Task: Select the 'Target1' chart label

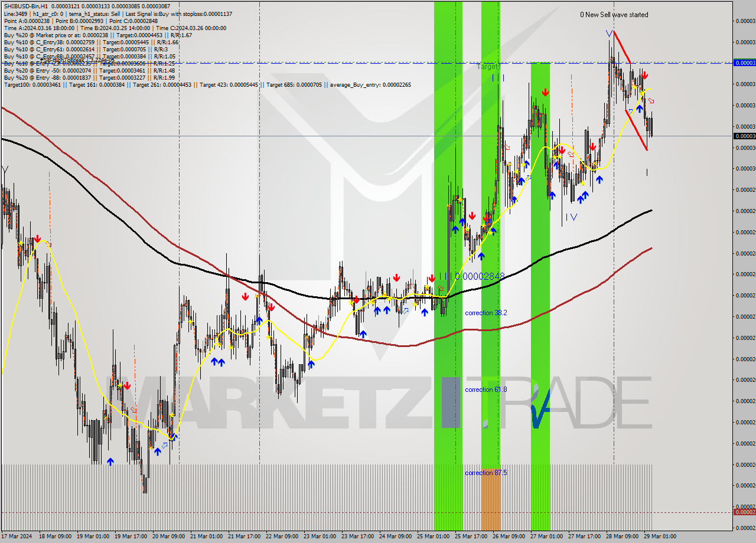Action: pos(488,67)
